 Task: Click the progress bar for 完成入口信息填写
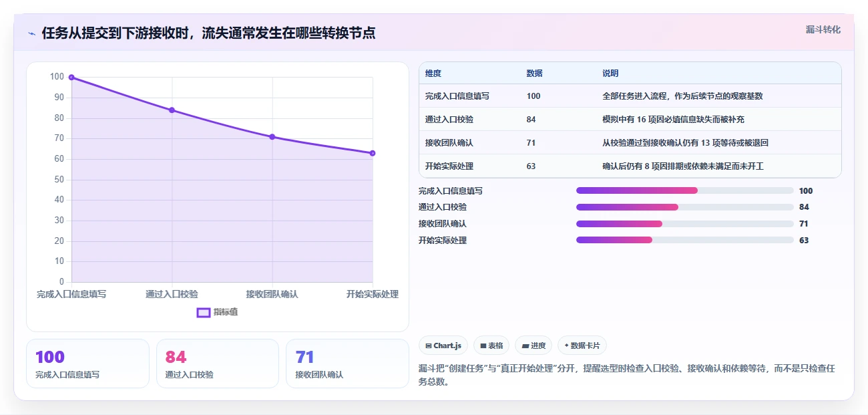pyautogui.click(x=685, y=190)
